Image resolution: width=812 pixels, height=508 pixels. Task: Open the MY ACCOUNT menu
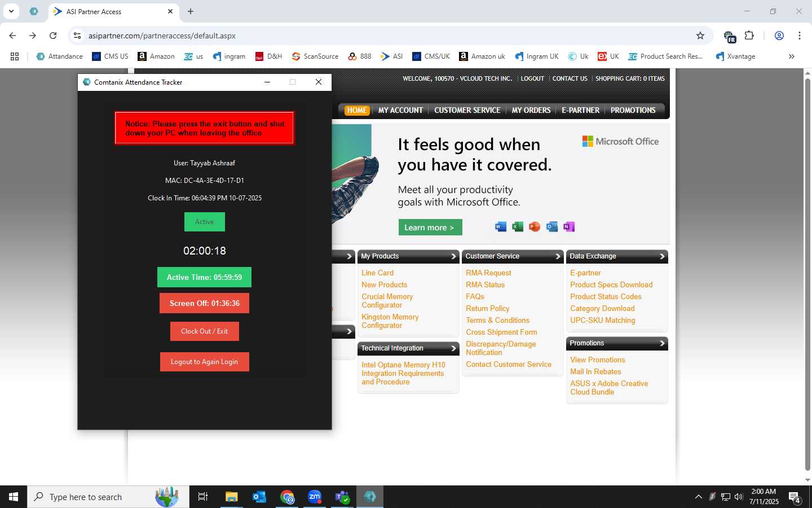coord(400,111)
